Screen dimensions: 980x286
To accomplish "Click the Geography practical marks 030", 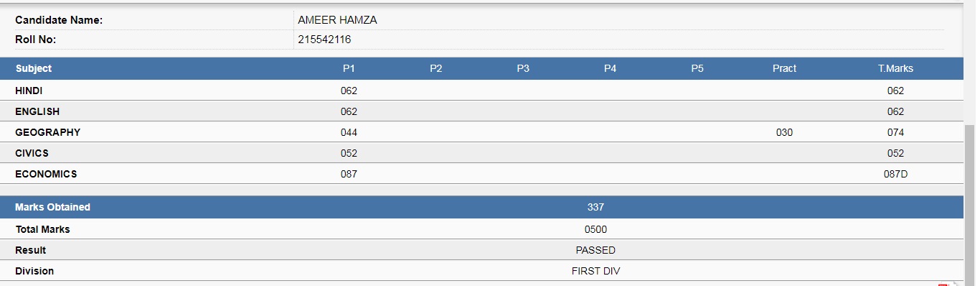I will (x=784, y=132).
